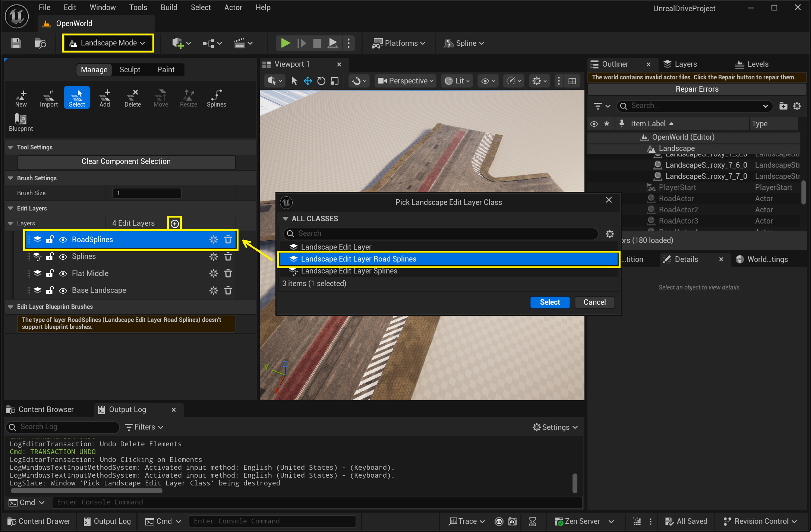The height and width of the screenshot is (532, 811).
Task: Collapse the Tool Settings section
Action: coord(10,148)
